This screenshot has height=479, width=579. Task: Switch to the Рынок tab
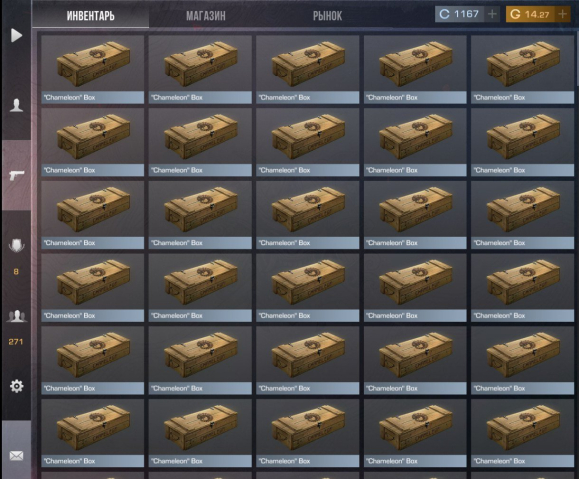[x=328, y=16]
